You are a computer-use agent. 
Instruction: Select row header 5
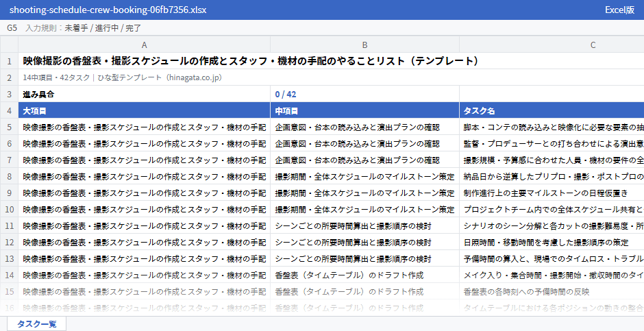tap(9, 127)
